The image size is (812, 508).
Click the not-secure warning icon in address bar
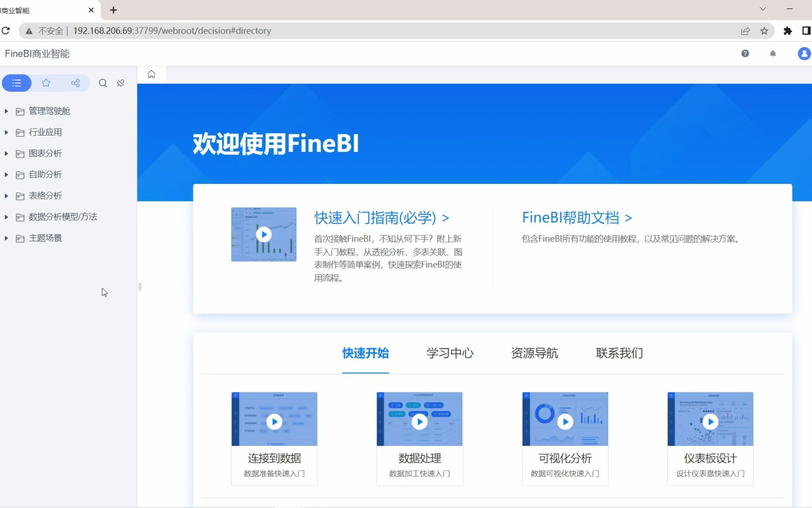(x=29, y=31)
